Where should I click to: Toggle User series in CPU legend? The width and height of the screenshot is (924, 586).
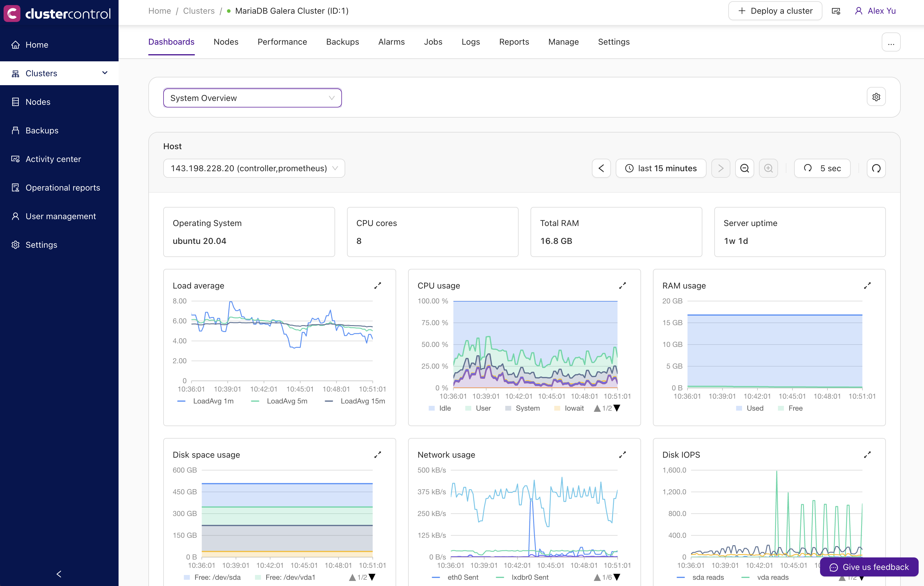pos(478,409)
